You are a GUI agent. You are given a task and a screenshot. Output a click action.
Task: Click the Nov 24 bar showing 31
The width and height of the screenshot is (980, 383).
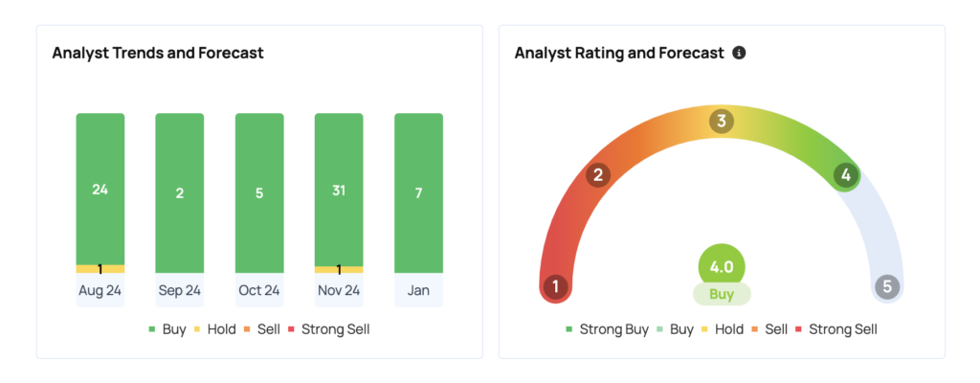[339, 188]
